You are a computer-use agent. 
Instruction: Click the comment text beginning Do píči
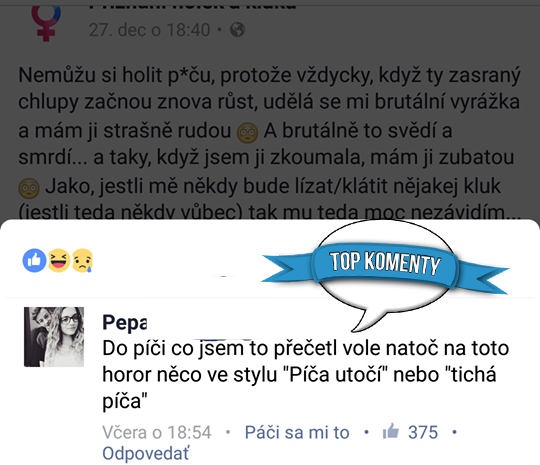click(305, 375)
